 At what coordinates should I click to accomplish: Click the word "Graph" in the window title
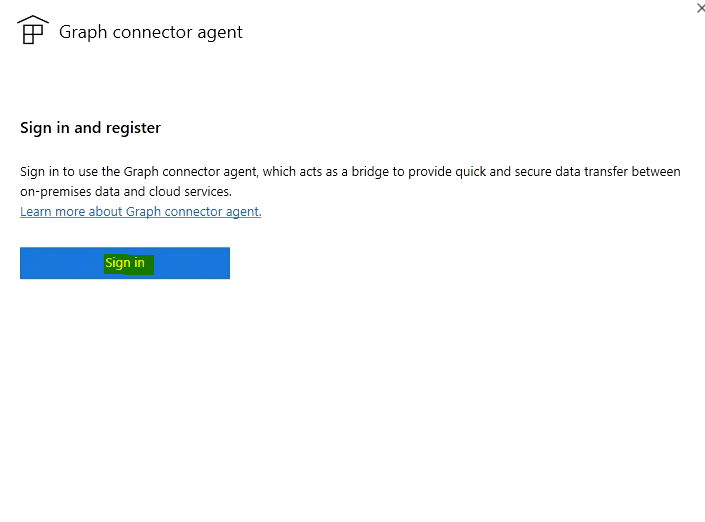tap(83, 32)
